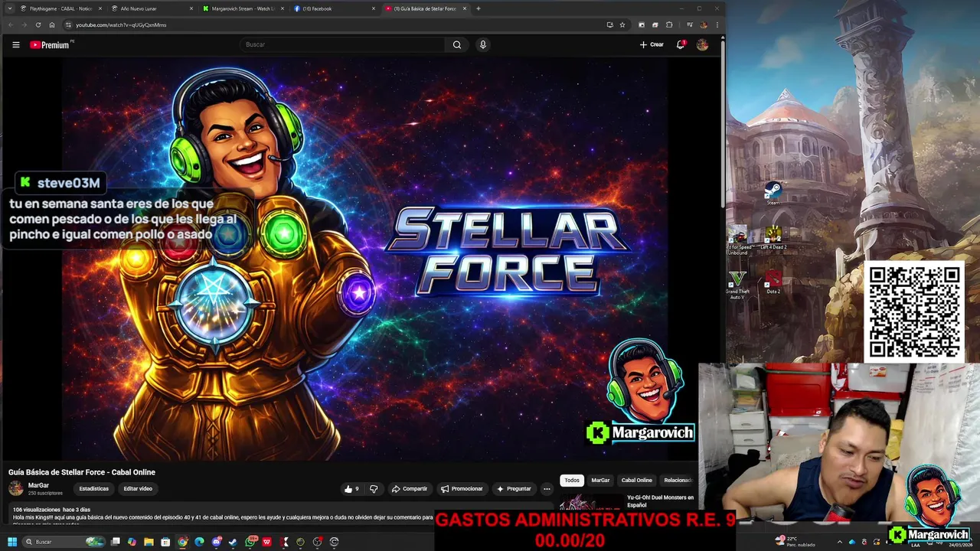980x551 pixels.
Task: Open Task View in the taskbar
Action: click(116, 542)
